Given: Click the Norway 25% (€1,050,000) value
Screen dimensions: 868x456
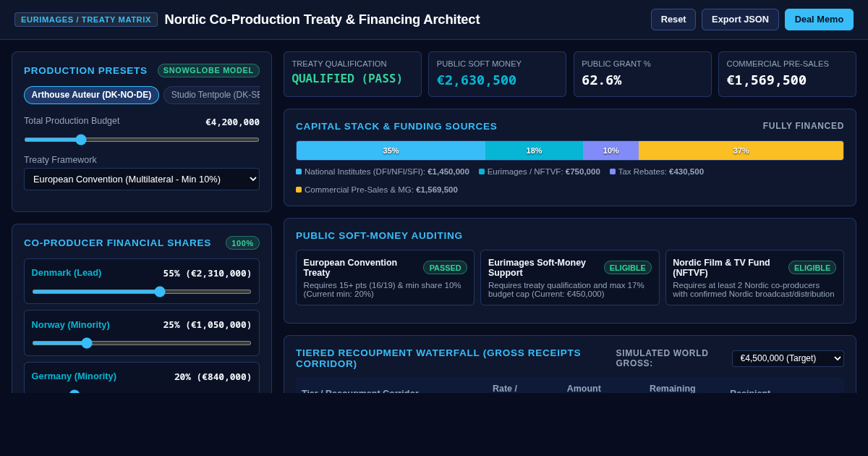Looking at the screenshot, I should (208, 324).
